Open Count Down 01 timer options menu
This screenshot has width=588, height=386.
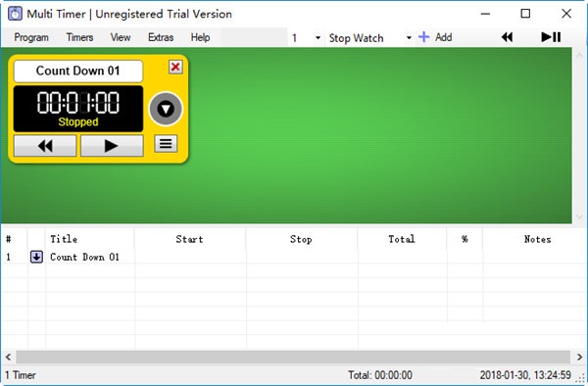click(166, 143)
